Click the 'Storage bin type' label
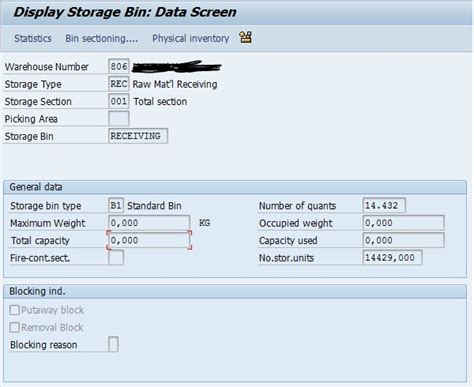The width and height of the screenshot is (474, 387). [x=46, y=206]
